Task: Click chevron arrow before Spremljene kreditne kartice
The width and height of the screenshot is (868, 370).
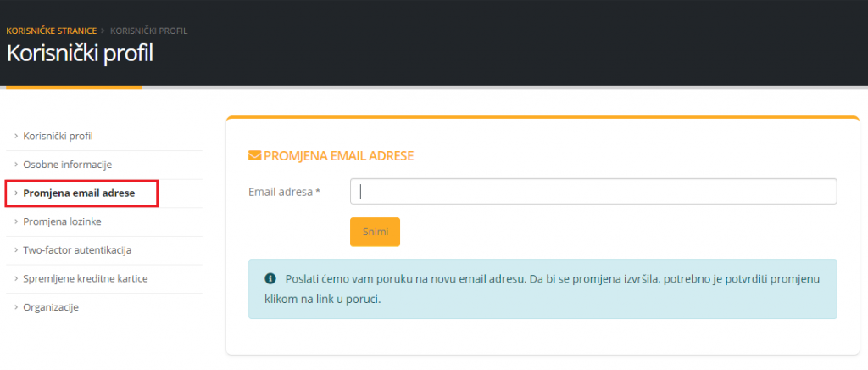Action: 16,278
